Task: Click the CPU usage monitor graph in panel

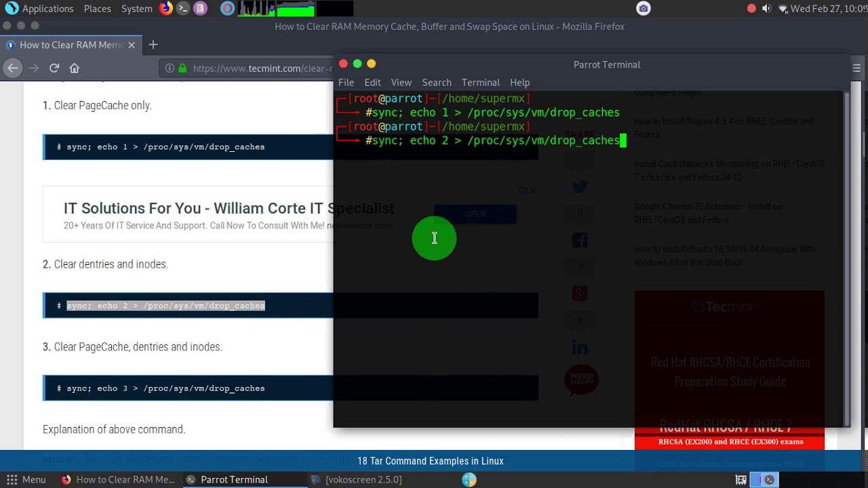Action: click(256, 8)
